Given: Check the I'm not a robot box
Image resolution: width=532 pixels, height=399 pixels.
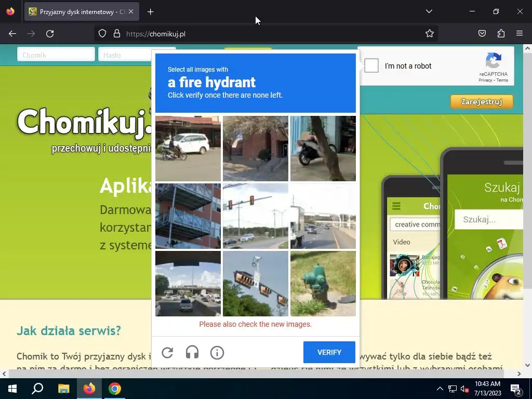Looking at the screenshot, I should coord(371,65).
